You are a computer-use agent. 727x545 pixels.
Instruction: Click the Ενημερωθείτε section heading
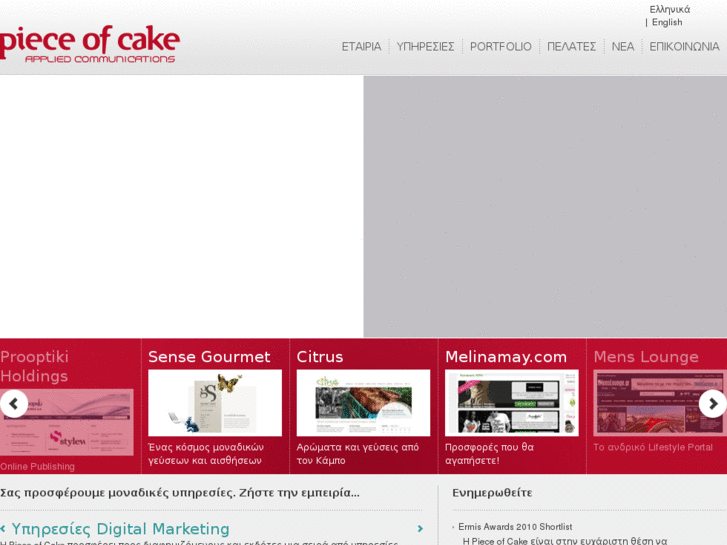tap(492, 493)
